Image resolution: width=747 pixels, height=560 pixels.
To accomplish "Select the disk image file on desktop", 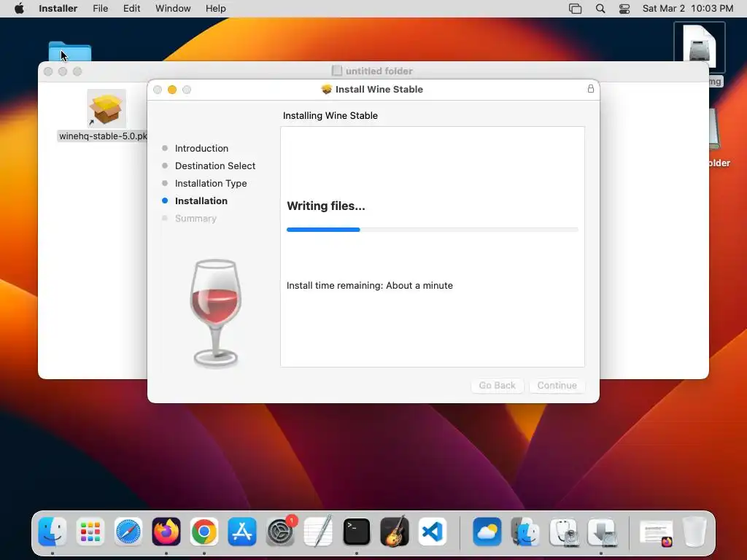I will 699,47.
